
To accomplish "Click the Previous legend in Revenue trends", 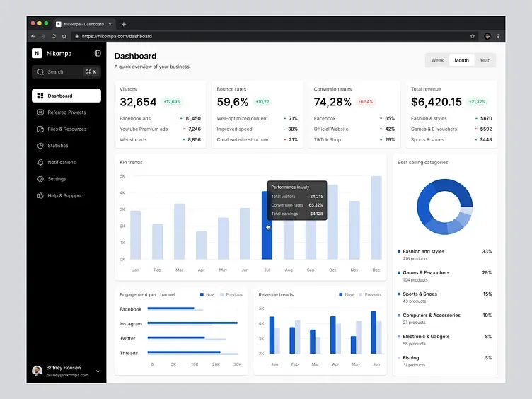I will 370,294.
